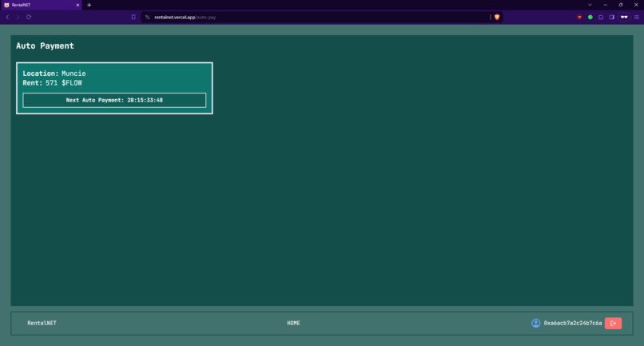Image resolution: width=644 pixels, height=346 pixels.
Task: Open the site settings icon in the address bar
Action: click(148, 18)
